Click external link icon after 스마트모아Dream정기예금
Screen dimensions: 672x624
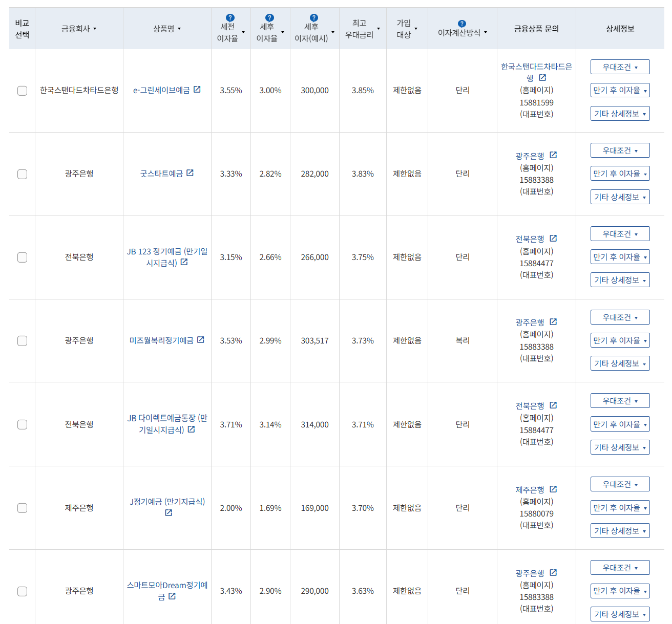pyautogui.click(x=172, y=596)
